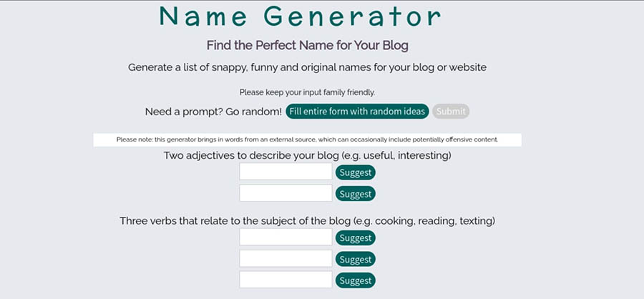The image size is (644, 299).
Task: Suggest a word for the first adjective
Action: 356,172
